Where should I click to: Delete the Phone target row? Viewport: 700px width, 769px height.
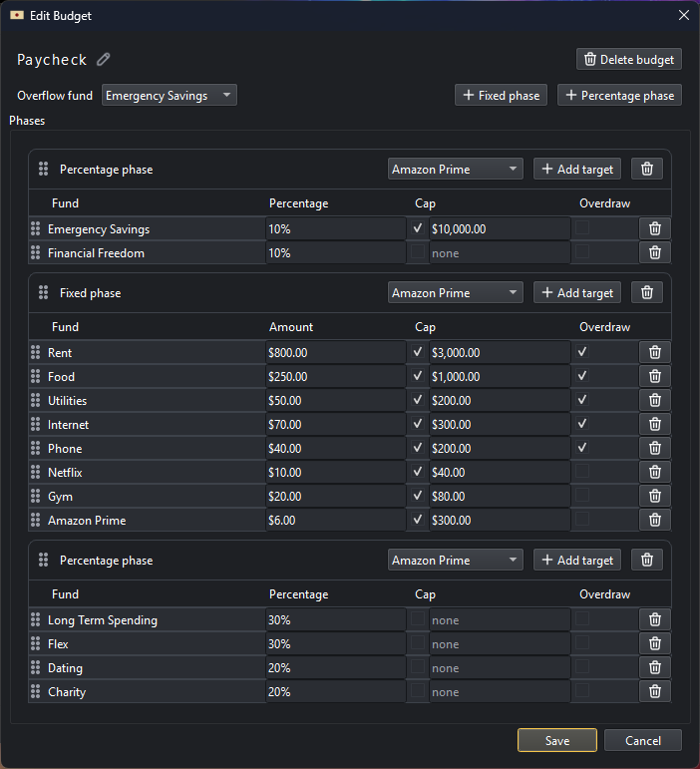tap(654, 449)
